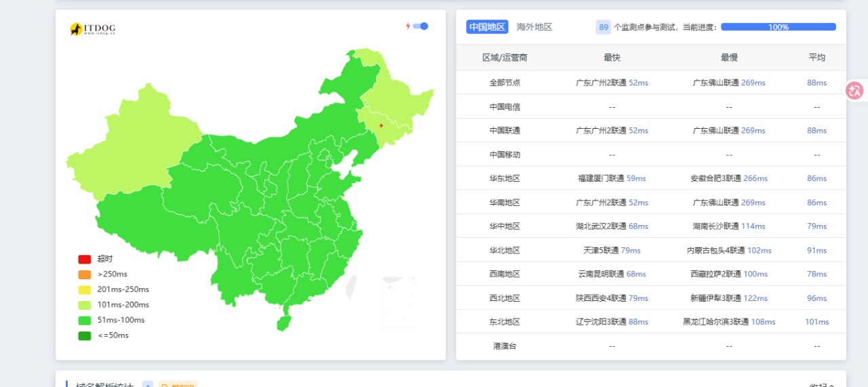868x387 pixels.
Task: Click 陕西西安4联通 79ms cell
Action: tap(612, 298)
